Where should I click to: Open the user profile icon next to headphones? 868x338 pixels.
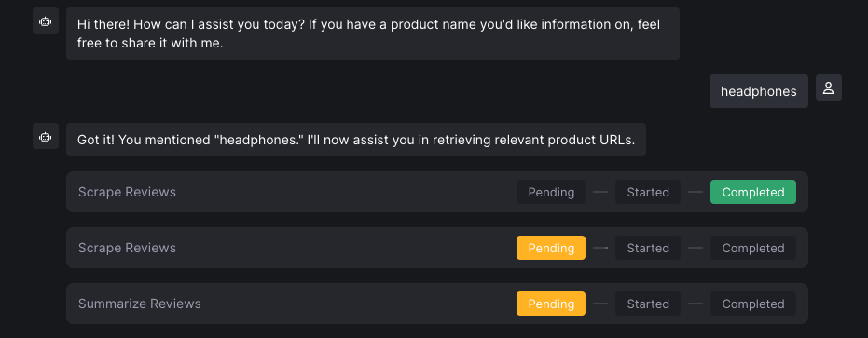(x=829, y=88)
